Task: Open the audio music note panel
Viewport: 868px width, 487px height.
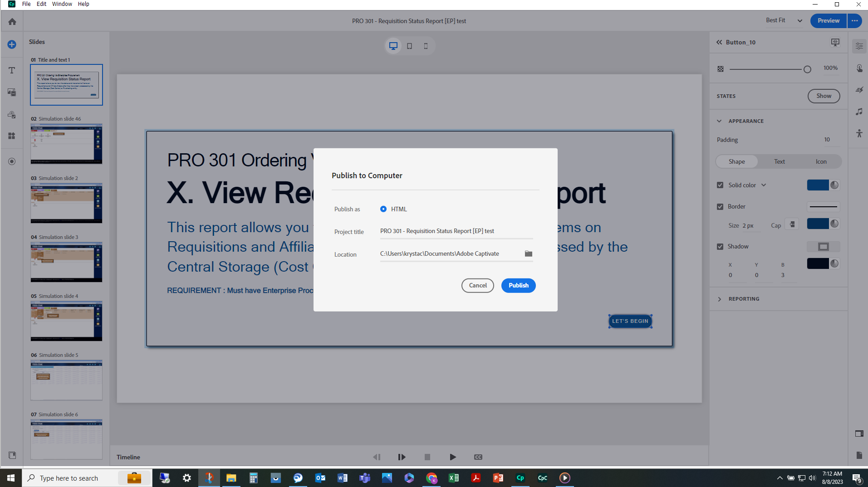Action: [x=859, y=112]
